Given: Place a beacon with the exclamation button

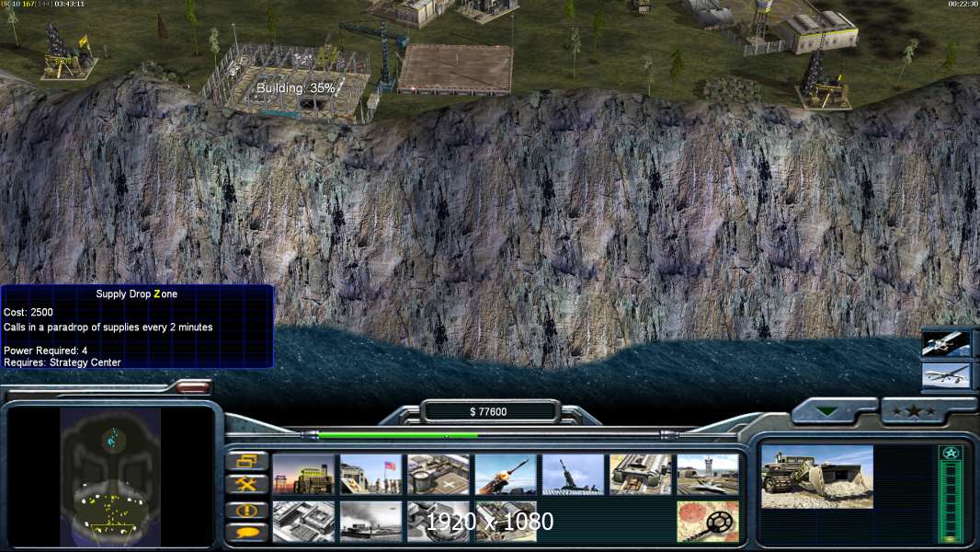Looking at the screenshot, I should tap(247, 510).
